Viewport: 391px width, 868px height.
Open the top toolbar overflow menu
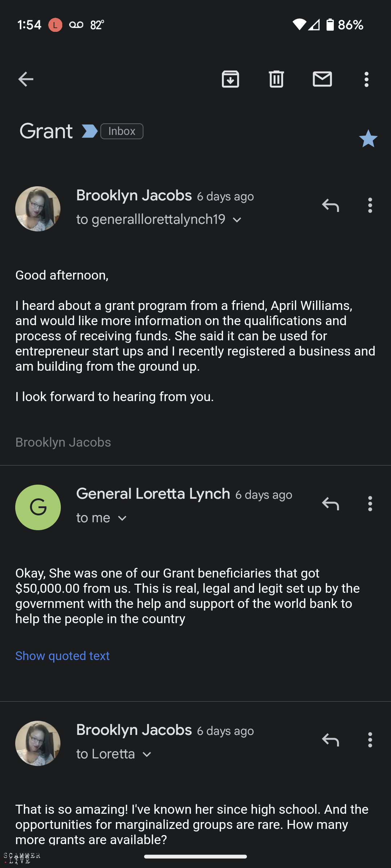(x=366, y=79)
